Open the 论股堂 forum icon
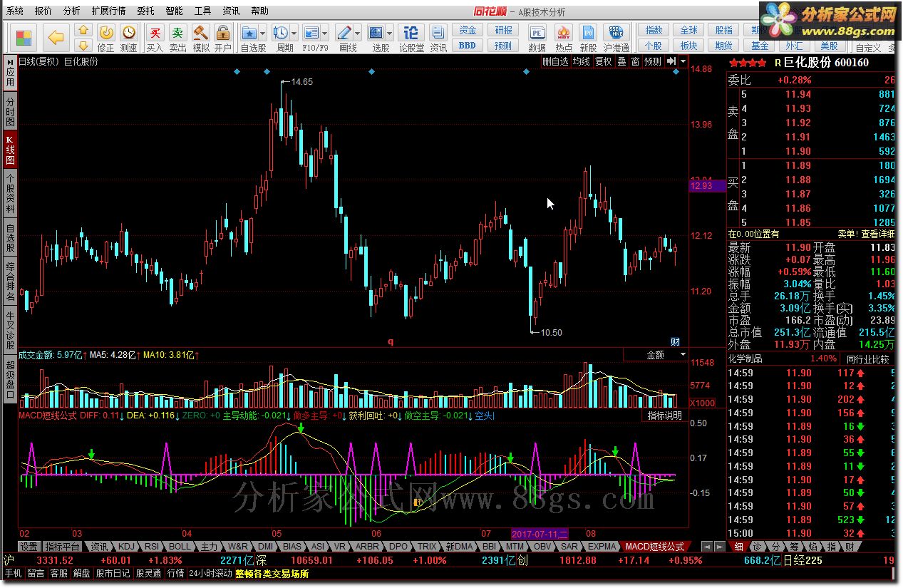The image size is (903, 588). (x=411, y=33)
